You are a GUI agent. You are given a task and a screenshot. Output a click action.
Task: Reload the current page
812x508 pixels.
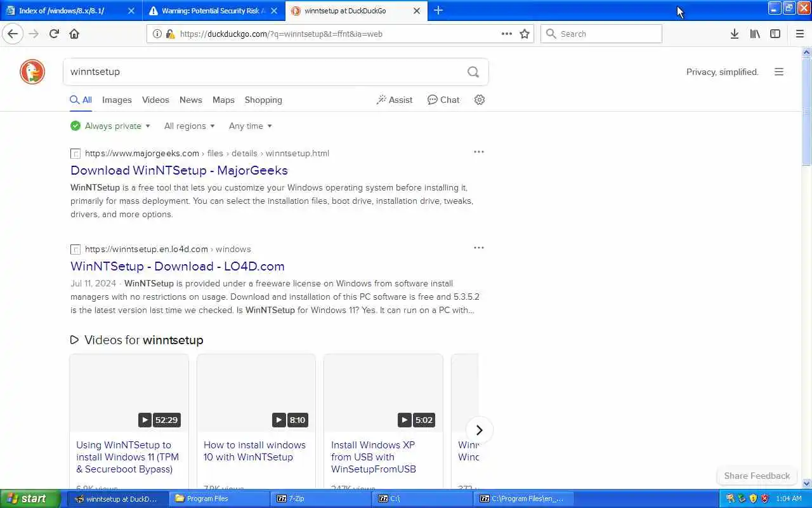[x=55, y=34]
